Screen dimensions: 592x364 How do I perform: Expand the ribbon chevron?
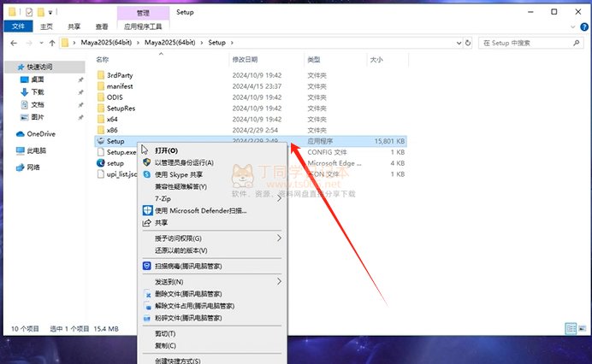[572, 26]
